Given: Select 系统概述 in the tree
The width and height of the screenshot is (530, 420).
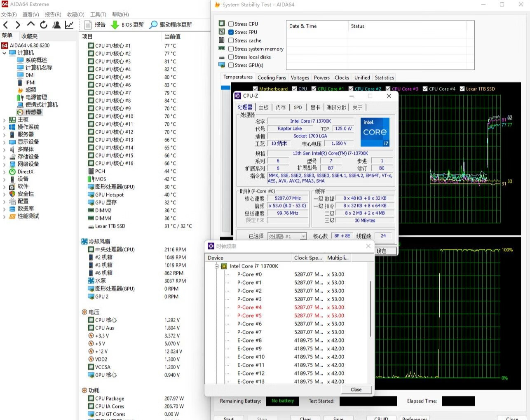Looking at the screenshot, I should 36,60.
